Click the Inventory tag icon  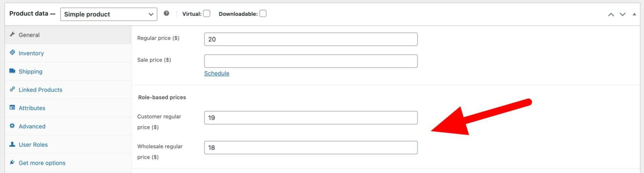tap(12, 53)
